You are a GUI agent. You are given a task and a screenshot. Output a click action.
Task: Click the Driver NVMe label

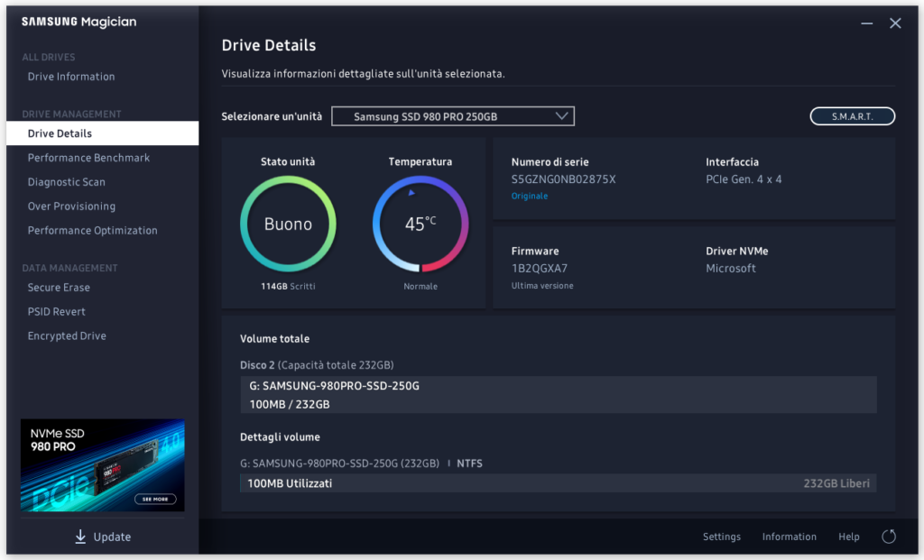pyautogui.click(x=736, y=251)
